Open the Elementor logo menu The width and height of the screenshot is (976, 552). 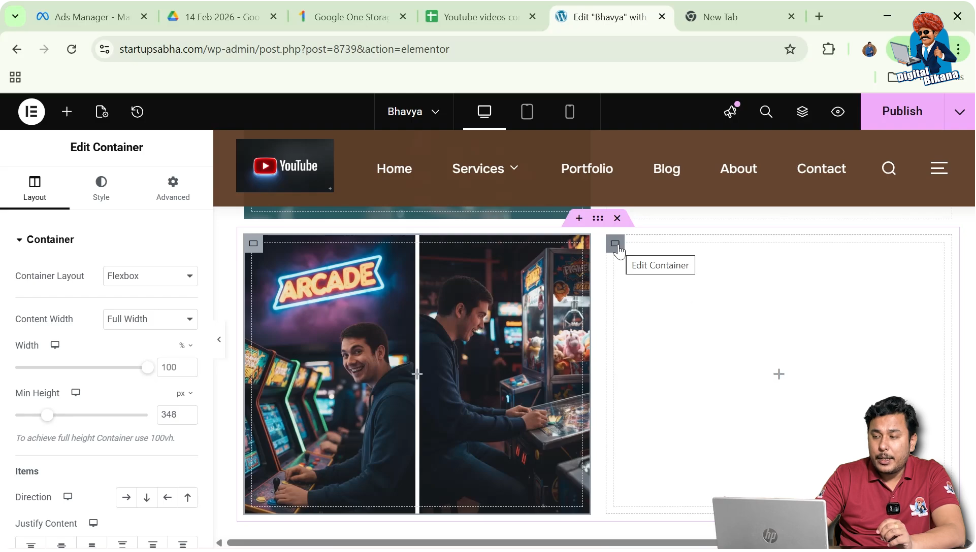[x=31, y=112]
